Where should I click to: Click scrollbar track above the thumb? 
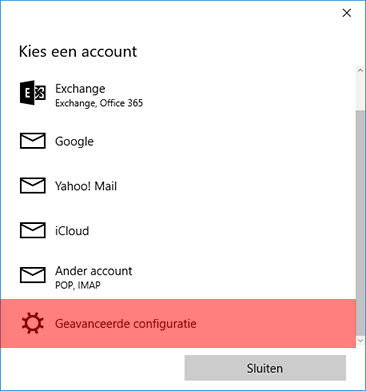[360, 93]
